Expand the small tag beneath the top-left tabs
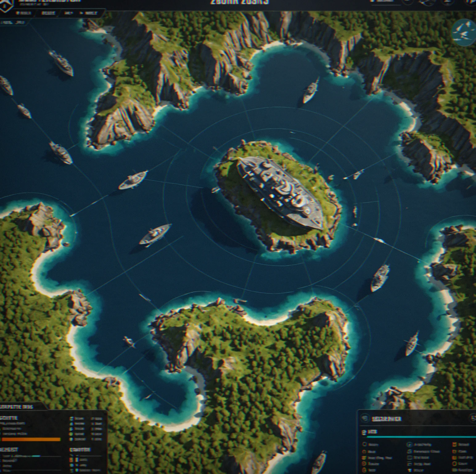 tap(12, 23)
